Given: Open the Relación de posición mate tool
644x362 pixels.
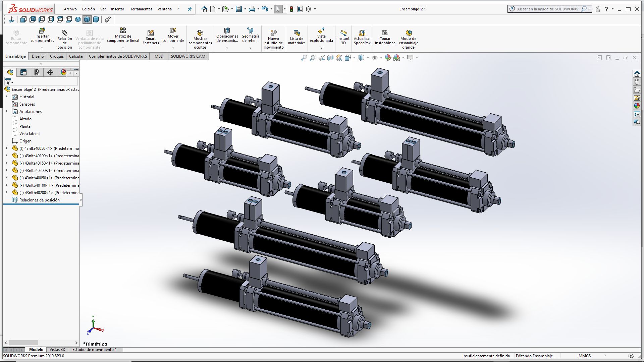Looking at the screenshot, I should pos(64,39).
